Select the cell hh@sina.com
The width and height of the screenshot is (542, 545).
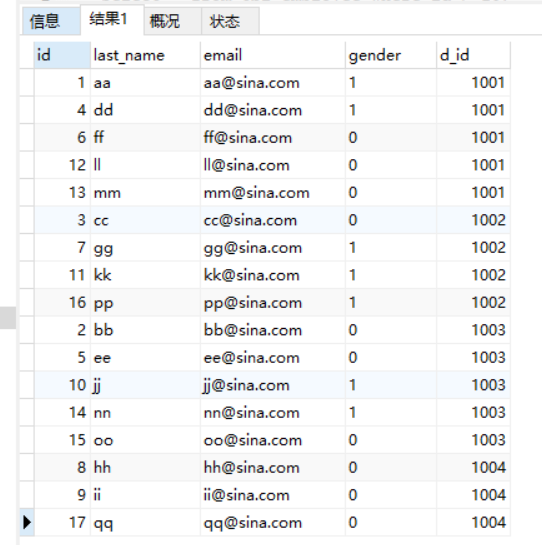[x=273, y=467]
